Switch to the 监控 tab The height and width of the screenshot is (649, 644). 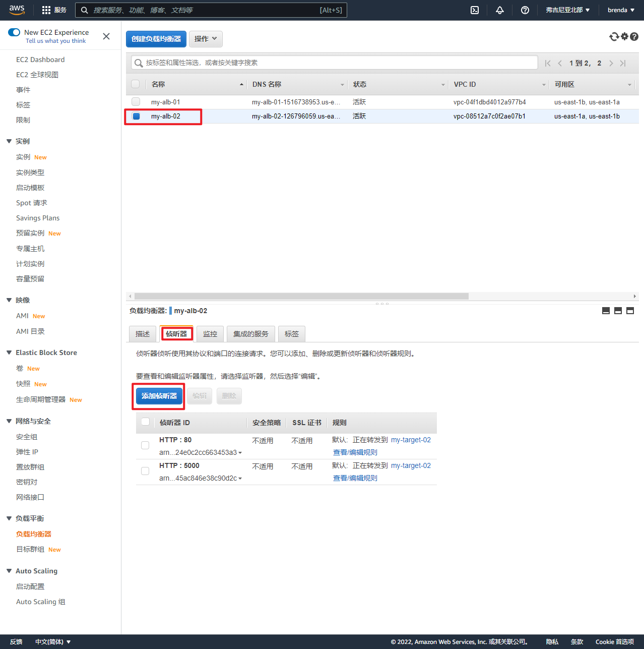click(x=210, y=334)
